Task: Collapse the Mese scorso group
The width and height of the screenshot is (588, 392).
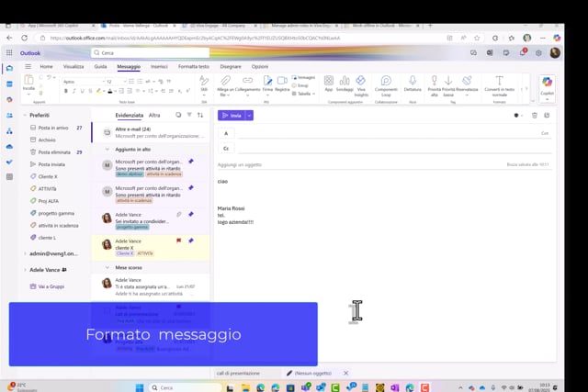Action: click(107, 267)
